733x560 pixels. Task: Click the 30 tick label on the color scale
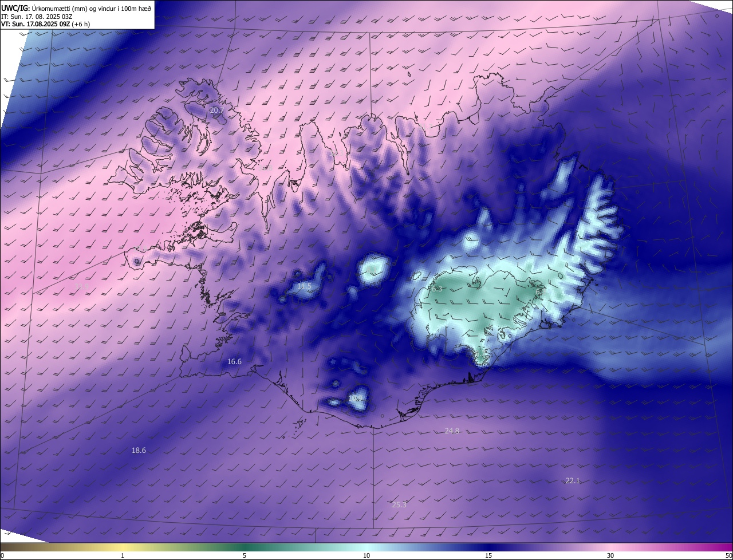[x=610, y=555]
